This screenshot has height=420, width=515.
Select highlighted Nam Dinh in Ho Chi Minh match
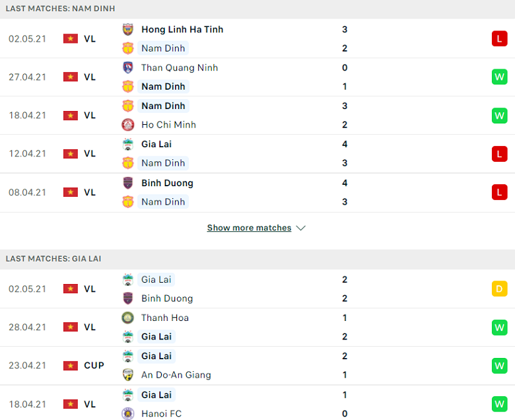click(x=163, y=106)
